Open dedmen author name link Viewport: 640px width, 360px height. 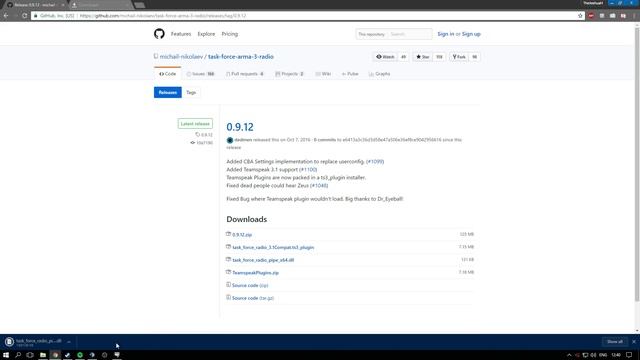pyautogui.click(x=243, y=140)
